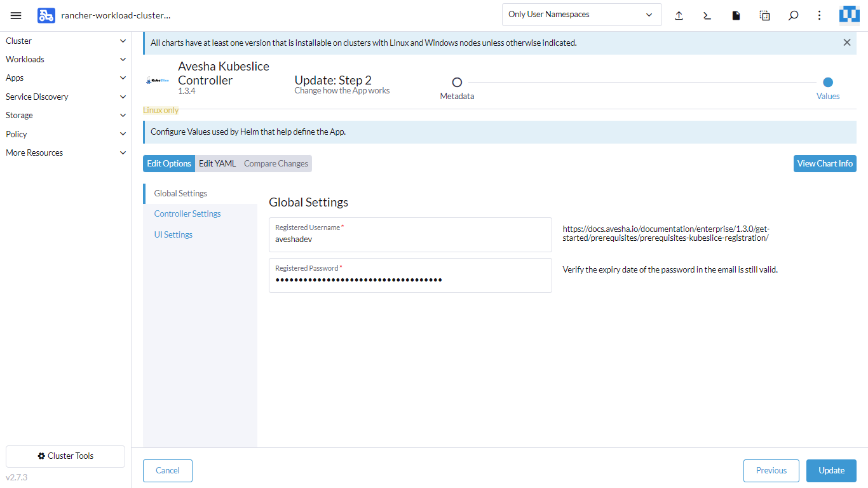Download the KubeConfig file icon
The width and height of the screenshot is (868, 488).
(x=736, y=15)
